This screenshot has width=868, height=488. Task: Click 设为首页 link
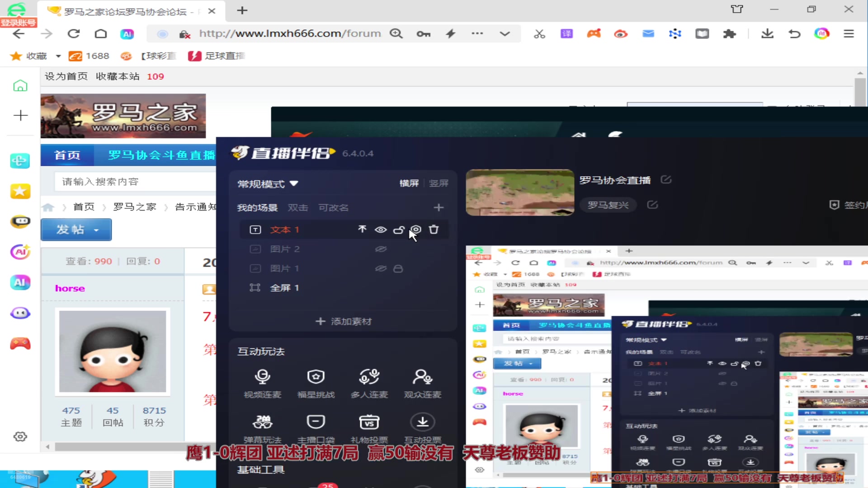click(66, 76)
